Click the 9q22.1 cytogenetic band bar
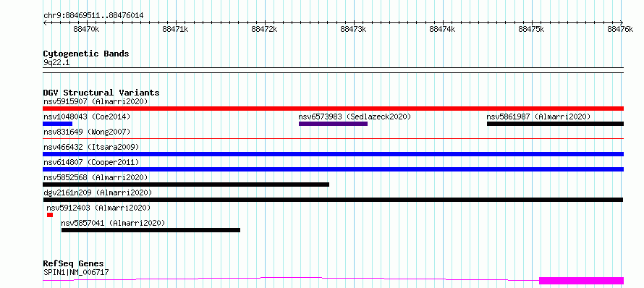The height and width of the screenshot is (288, 644). [x=333, y=70]
